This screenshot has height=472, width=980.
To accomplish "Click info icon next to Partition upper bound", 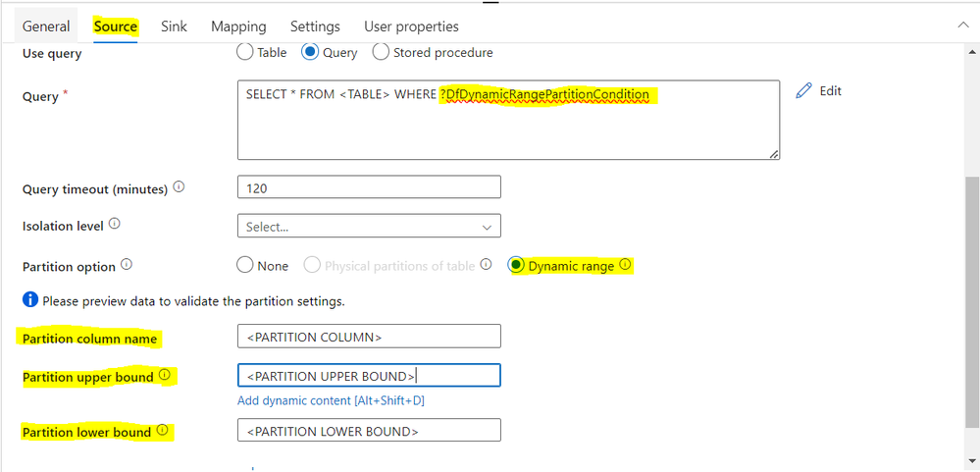I will (164, 376).
